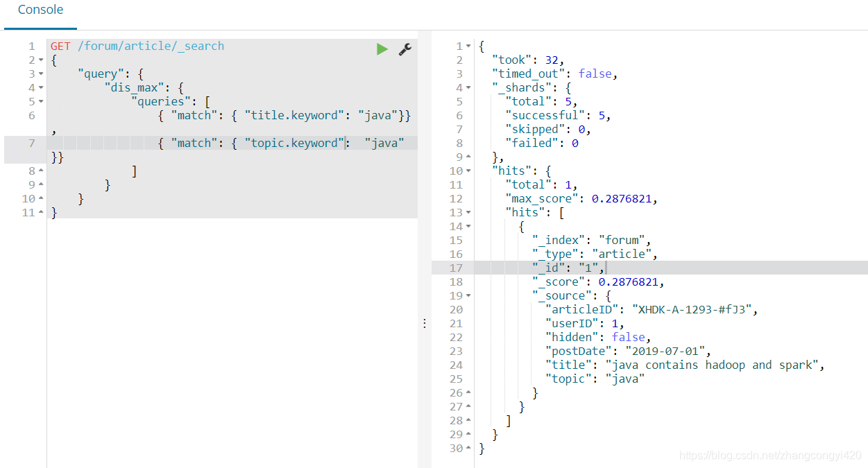This screenshot has width=868, height=468.
Task: Toggle fold arrow on request line 11
Action: point(42,213)
